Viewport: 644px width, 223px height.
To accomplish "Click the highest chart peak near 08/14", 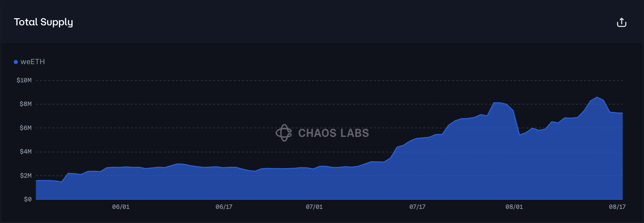I will click(597, 97).
